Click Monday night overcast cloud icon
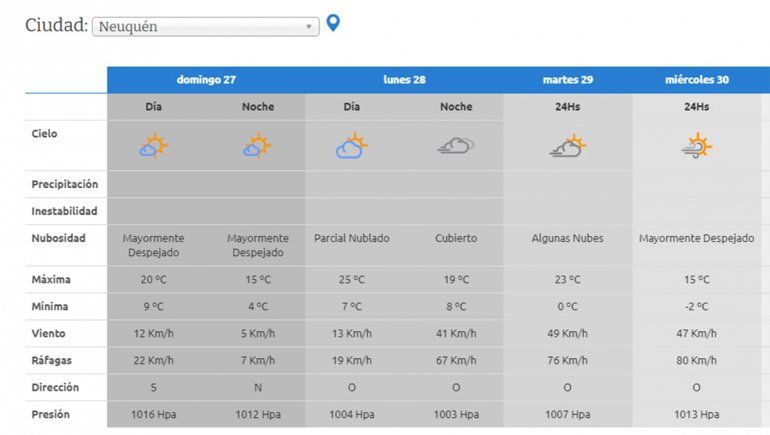The image size is (770, 435). click(x=456, y=147)
